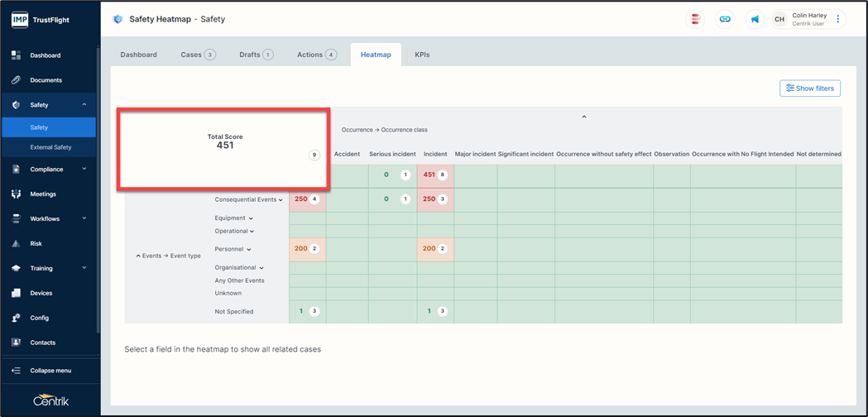This screenshot has height=417, width=868.
Task: Click Collapse menu at sidebar bottom
Action: [x=50, y=371]
